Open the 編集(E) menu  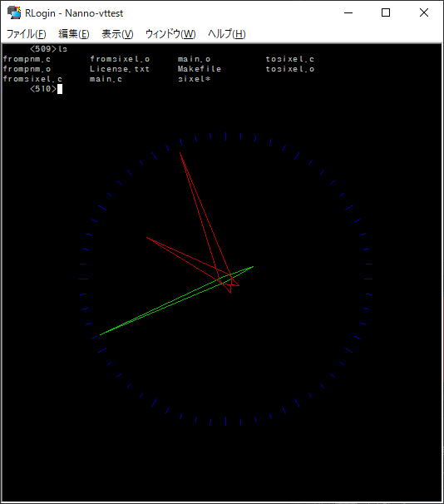point(73,33)
